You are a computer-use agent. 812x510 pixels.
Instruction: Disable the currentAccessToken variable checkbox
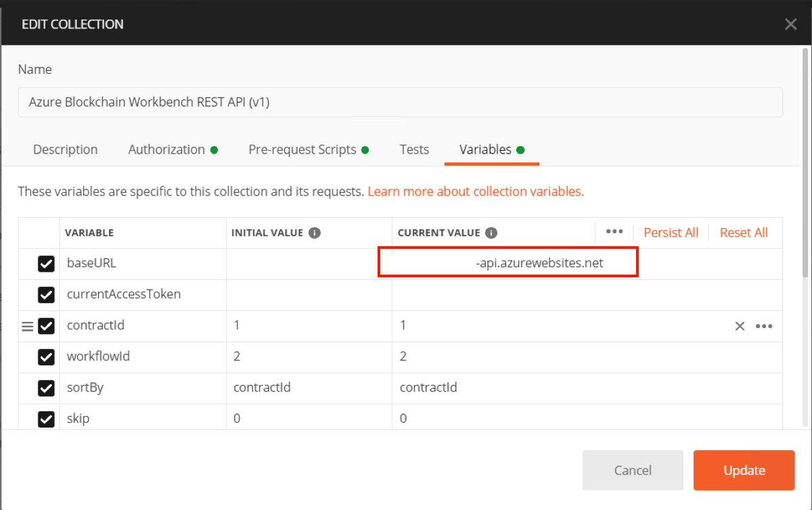point(46,295)
